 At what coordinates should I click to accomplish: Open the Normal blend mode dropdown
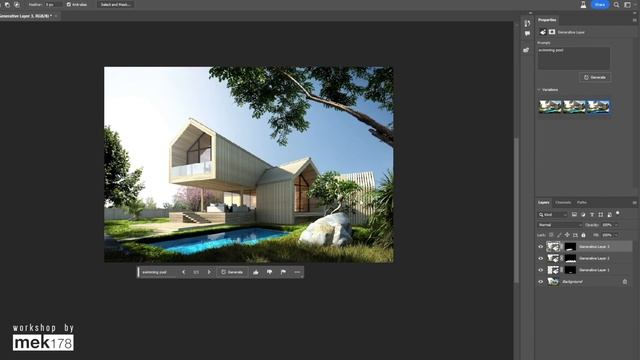(x=560, y=225)
